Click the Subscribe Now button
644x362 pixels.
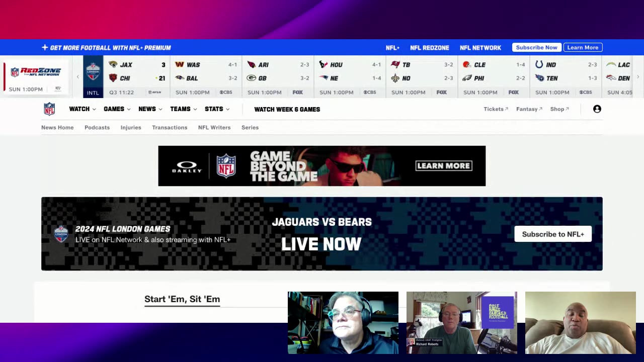tap(536, 47)
